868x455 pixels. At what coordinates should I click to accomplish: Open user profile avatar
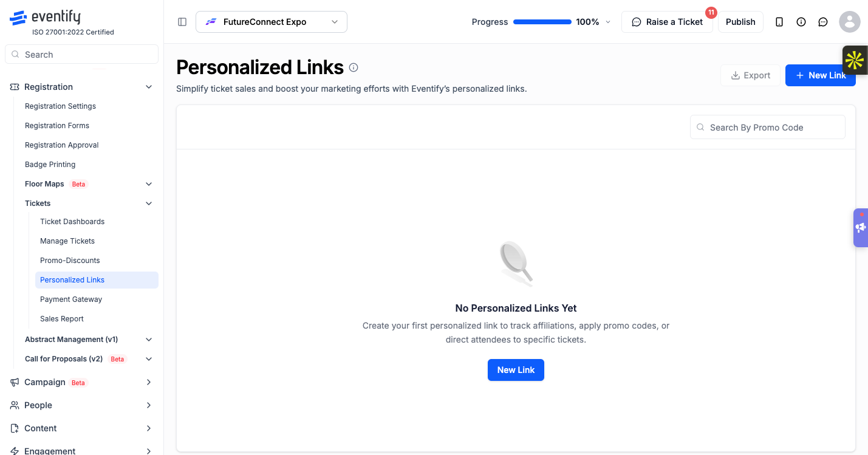pyautogui.click(x=850, y=22)
